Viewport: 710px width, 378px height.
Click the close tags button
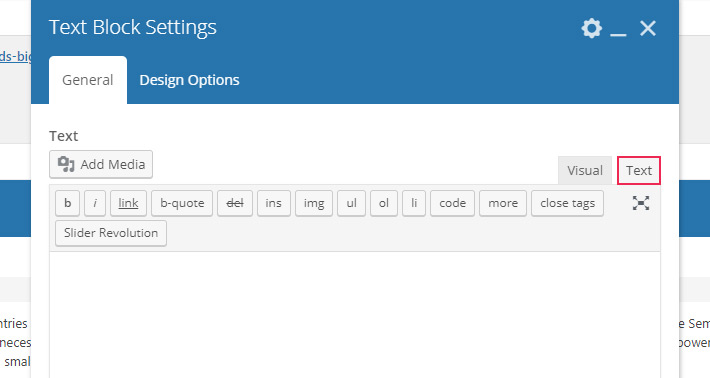coord(567,203)
